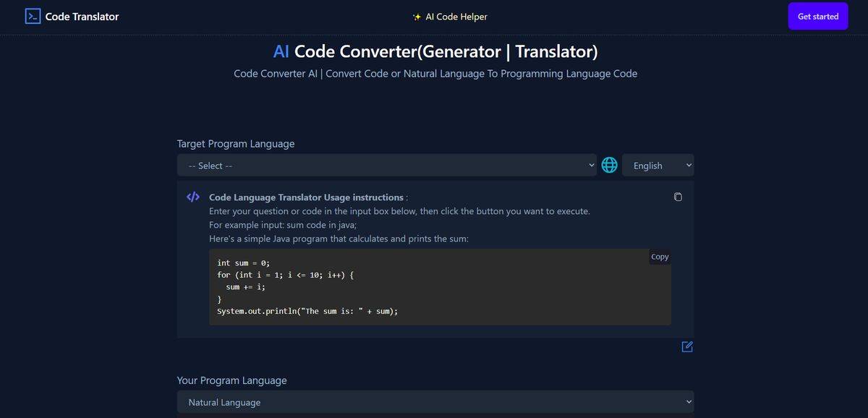The image size is (868, 418).
Task: Click the AI Code Converter page heading
Action: pos(435,51)
